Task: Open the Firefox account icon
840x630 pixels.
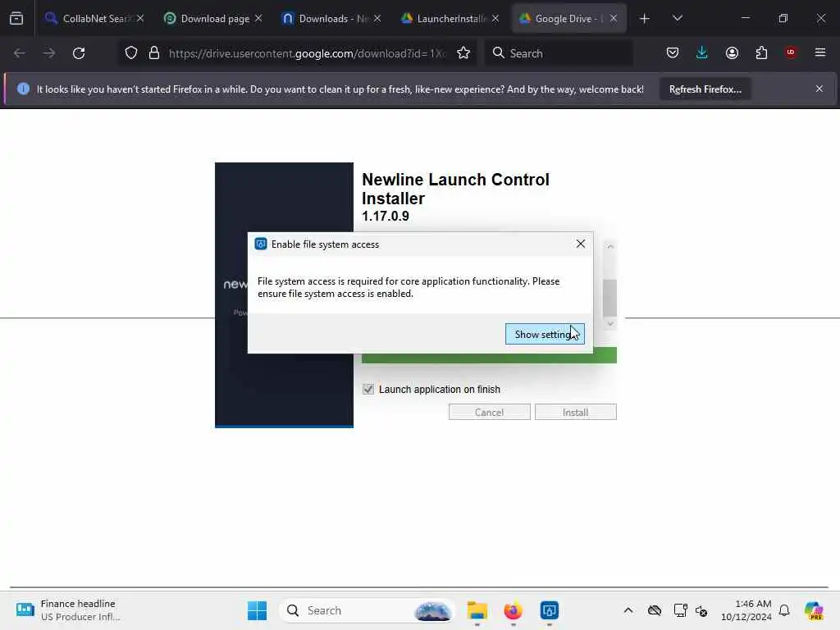Action: pyautogui.click(x=732, y=53)
